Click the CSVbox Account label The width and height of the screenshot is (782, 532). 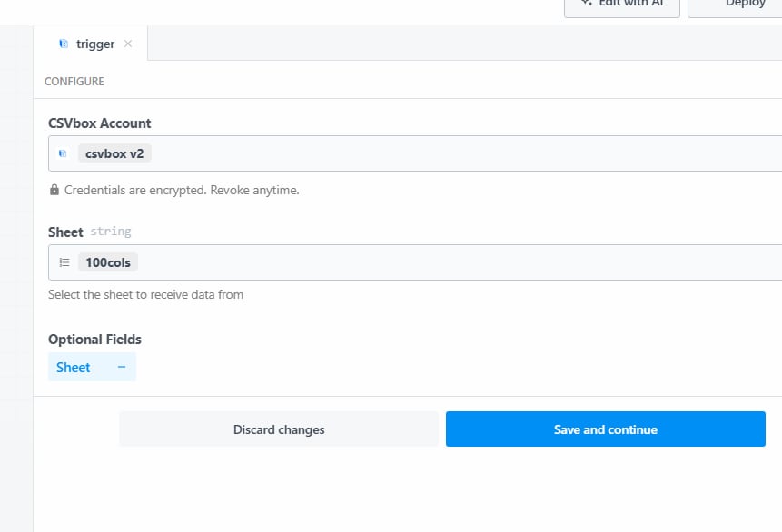(99, 123)
